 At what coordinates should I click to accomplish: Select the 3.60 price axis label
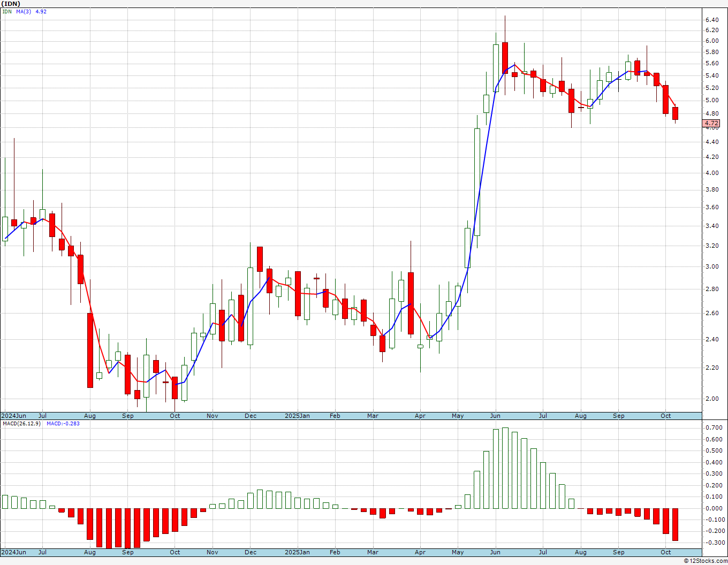[x=712, y=207]
